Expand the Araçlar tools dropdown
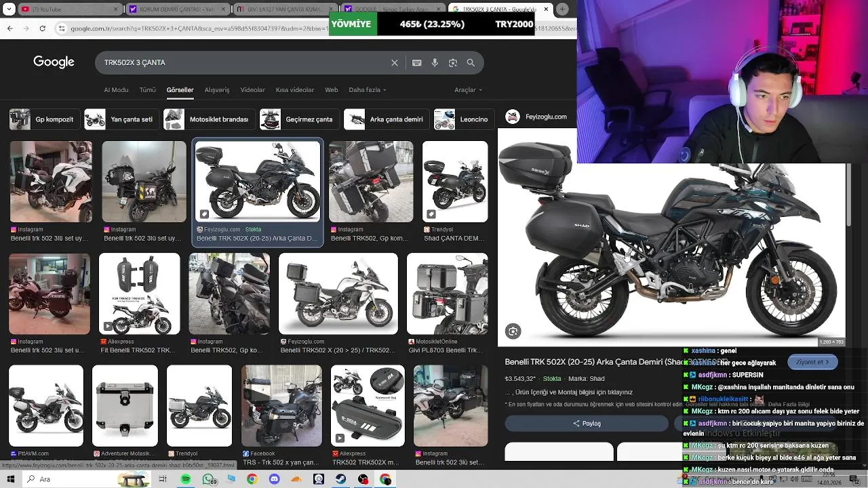 (x=468, y=89)
